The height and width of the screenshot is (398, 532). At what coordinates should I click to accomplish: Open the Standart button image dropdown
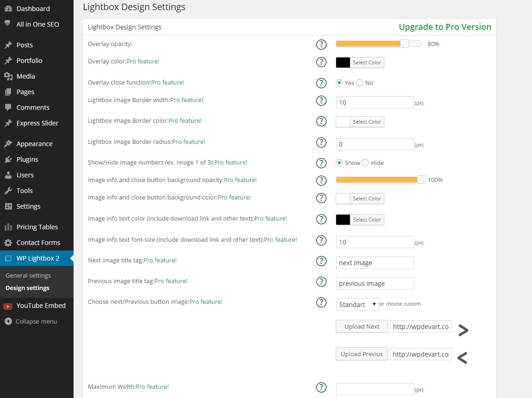click(357, 304)
